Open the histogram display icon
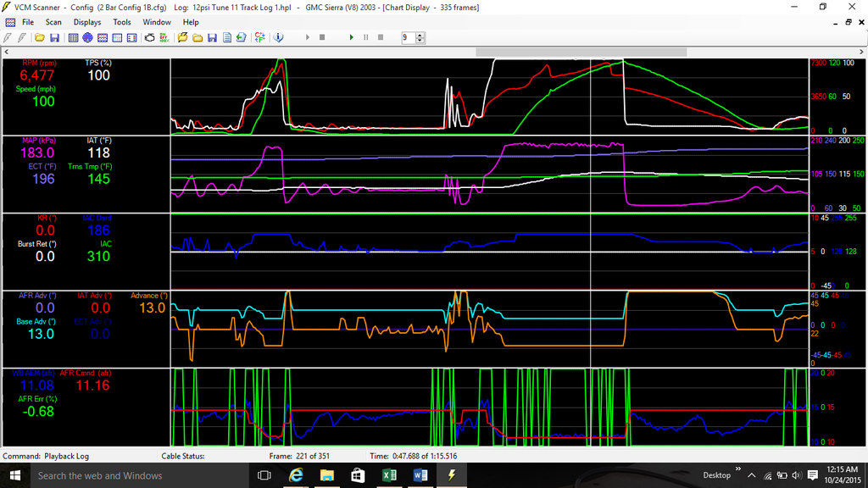 (117, 37)
